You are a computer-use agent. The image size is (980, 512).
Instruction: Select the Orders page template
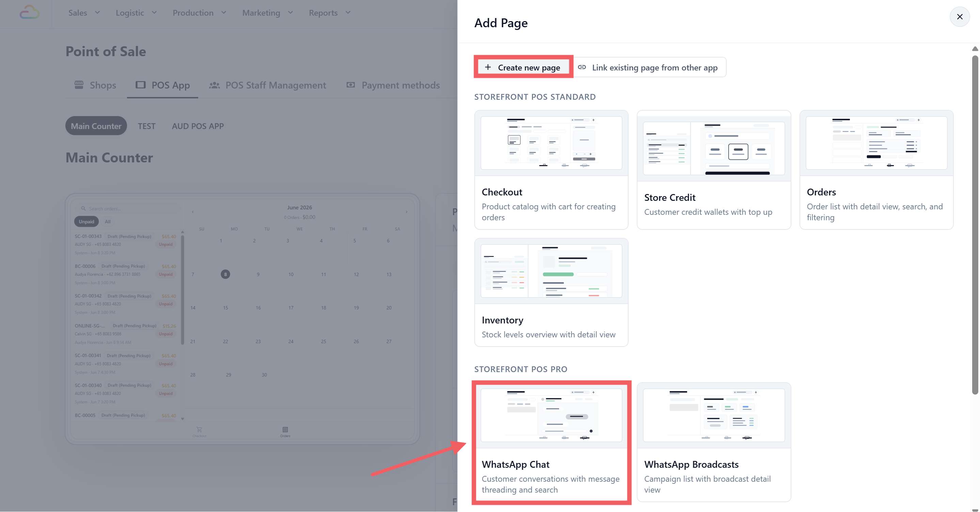(876, 170)
